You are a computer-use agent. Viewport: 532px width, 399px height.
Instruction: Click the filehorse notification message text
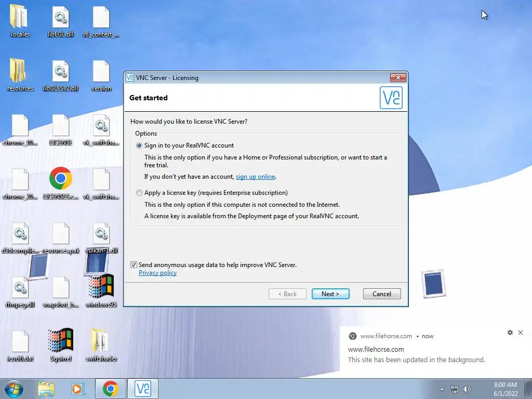point(416,360)
